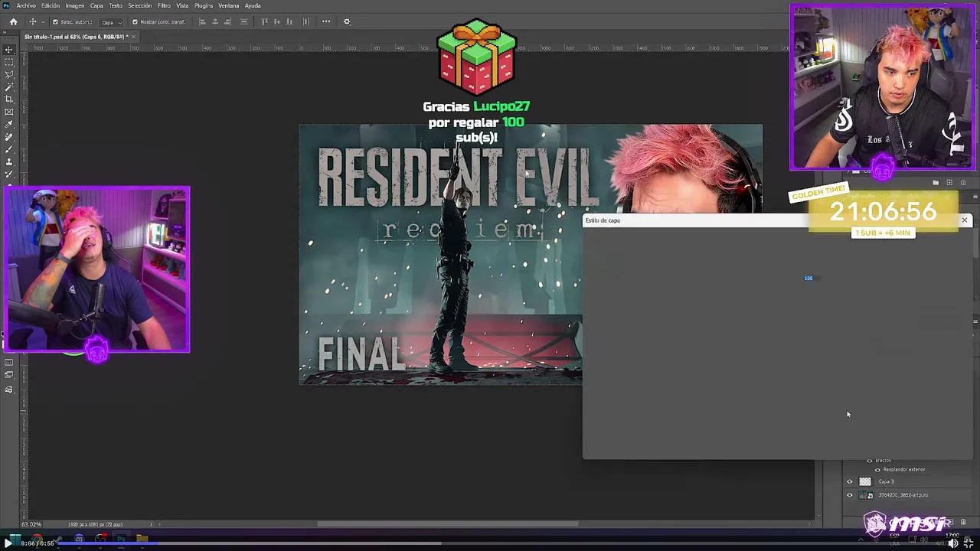Open the Texto menu

116,5
